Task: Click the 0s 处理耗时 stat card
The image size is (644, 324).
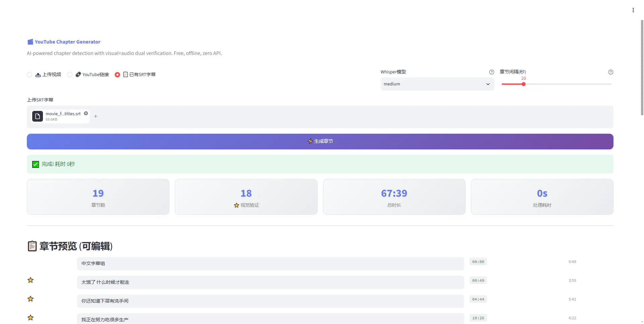Action: (x=542, y=197)
